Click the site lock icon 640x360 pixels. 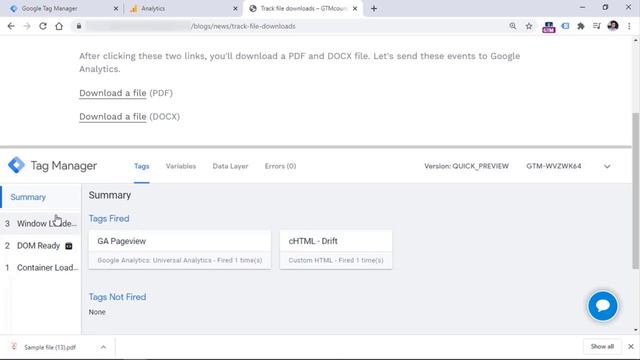coord(79,26)
